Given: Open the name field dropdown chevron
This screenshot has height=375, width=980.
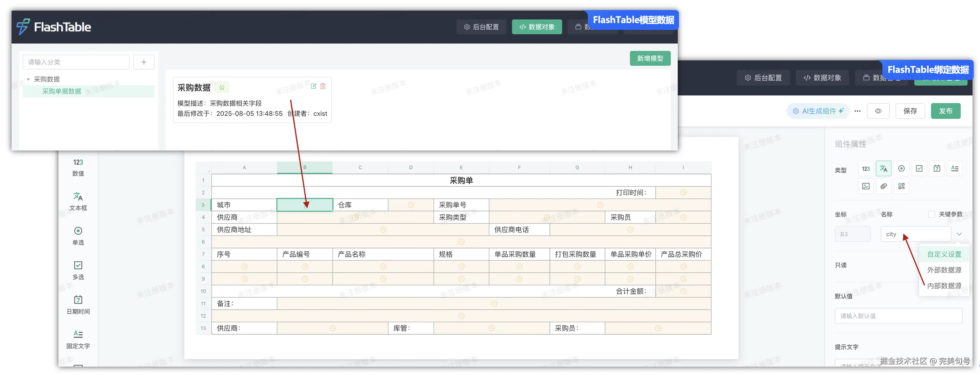Looking at the screenshot, I should [x=959, y=234].
